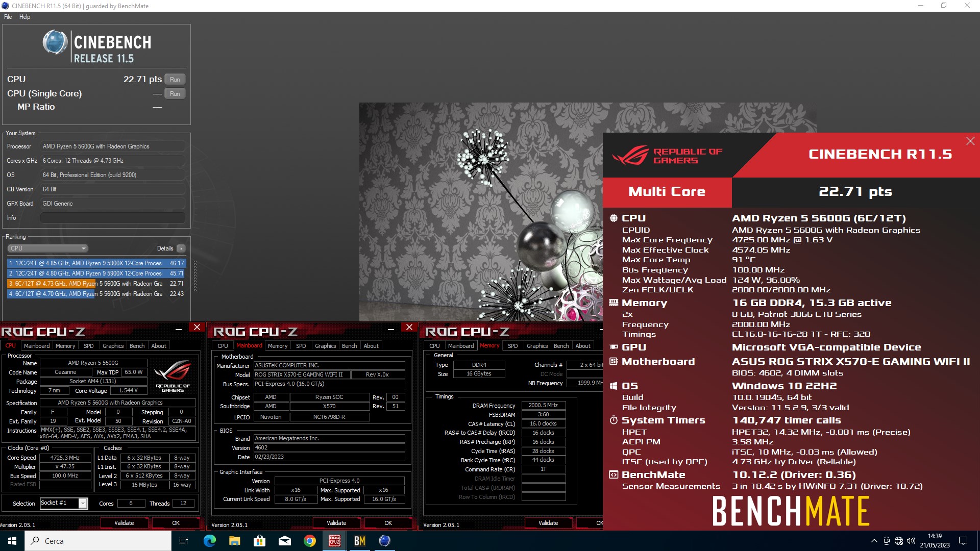Viewport: 980px width, 551px height.
Task: Open the Task View taskbar icon
Action: pyautogui.click(x=184, y=541)
